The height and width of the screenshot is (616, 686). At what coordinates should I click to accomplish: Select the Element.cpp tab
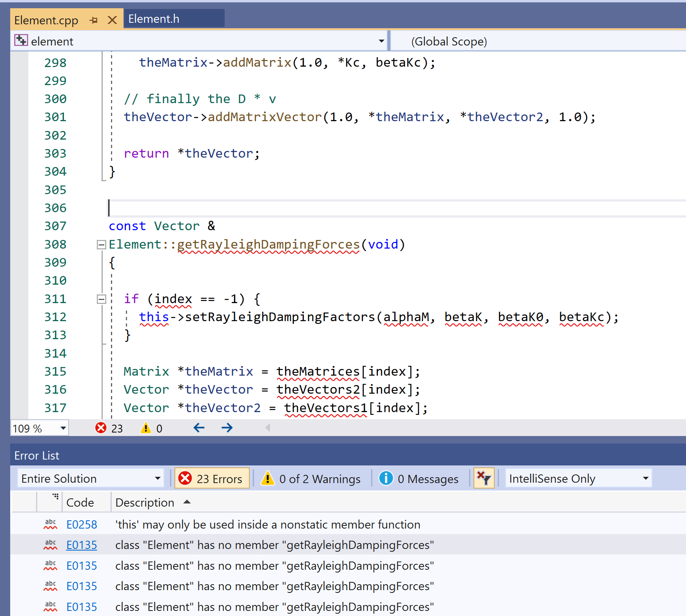(46, 20)
